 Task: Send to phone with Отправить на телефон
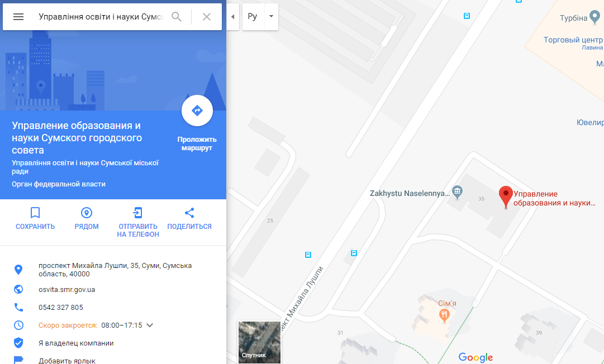pyautogui.click(x=138, y=213)
